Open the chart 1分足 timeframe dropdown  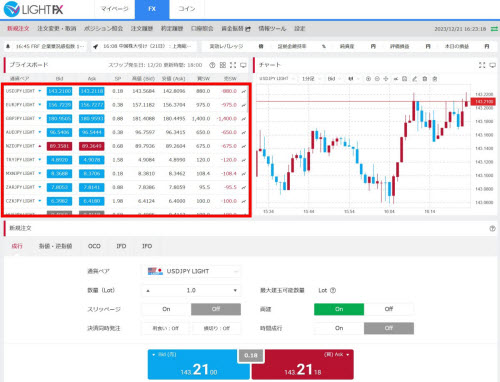311,79
